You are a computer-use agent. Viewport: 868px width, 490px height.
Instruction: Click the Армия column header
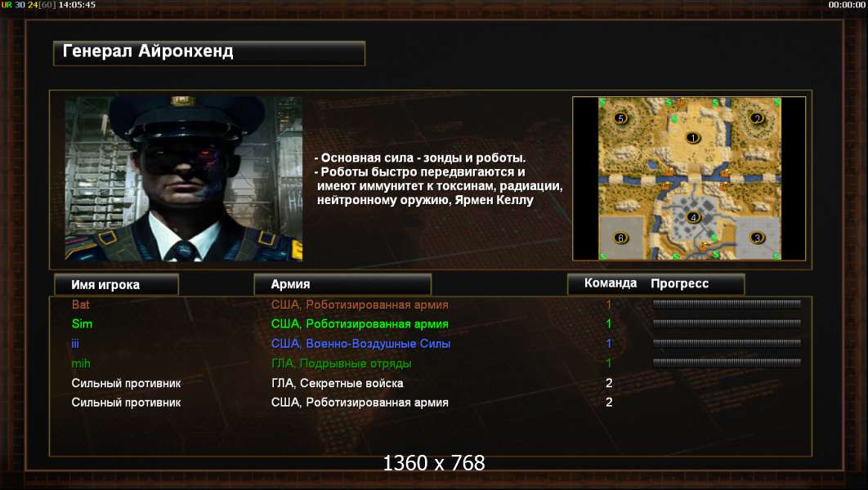(342, 284)
